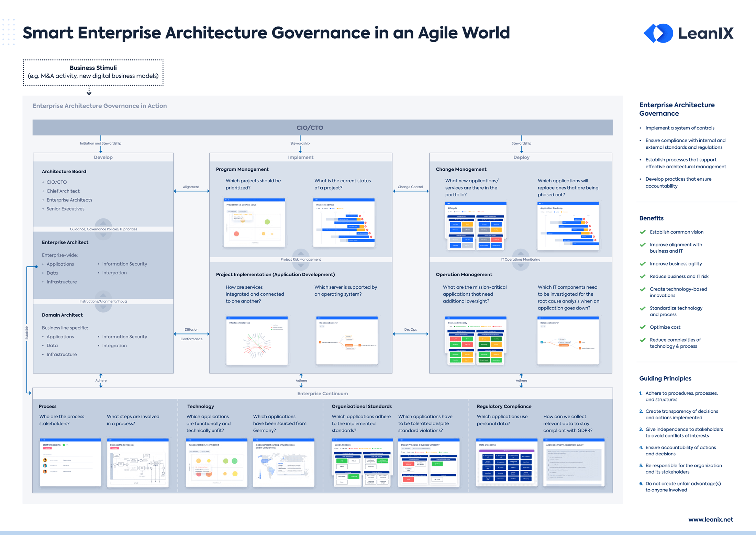Switch to the Develop section header

click(x=103, y=157)
